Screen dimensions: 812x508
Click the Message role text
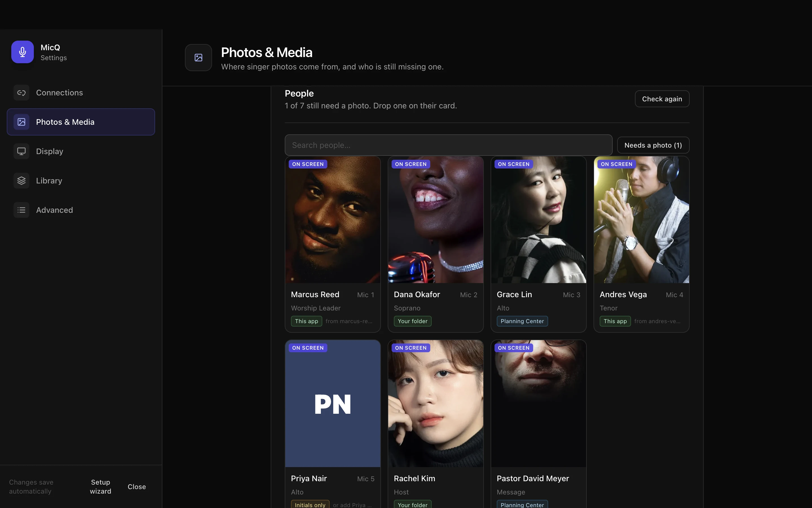tap(511, 492)
